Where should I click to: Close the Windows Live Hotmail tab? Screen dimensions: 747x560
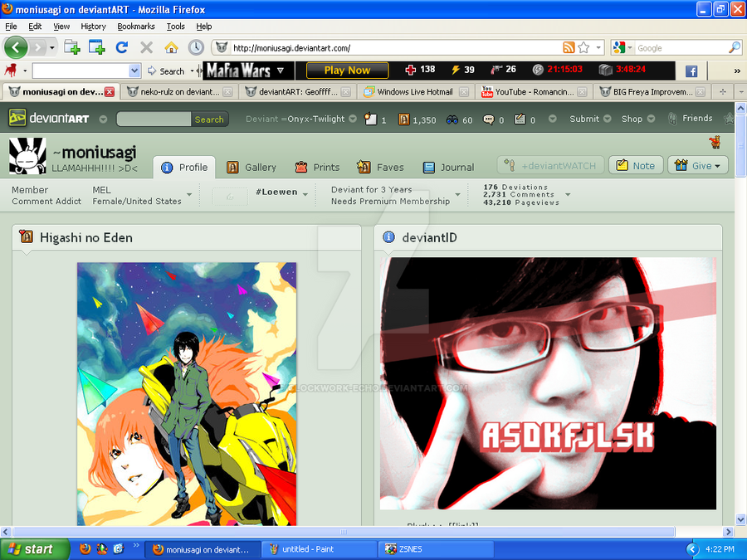click(x=463, y=92)
